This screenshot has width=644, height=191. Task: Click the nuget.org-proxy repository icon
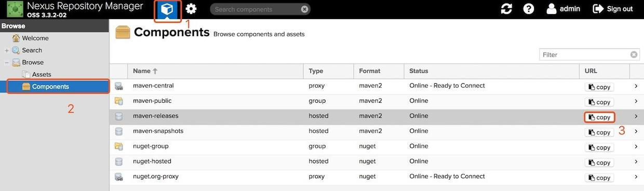(119, 177)
